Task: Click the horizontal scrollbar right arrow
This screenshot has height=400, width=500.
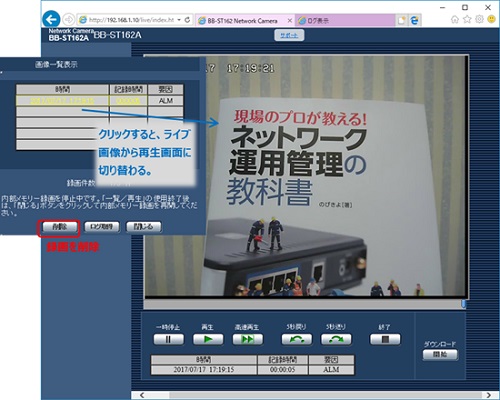Action: (488, 395)
